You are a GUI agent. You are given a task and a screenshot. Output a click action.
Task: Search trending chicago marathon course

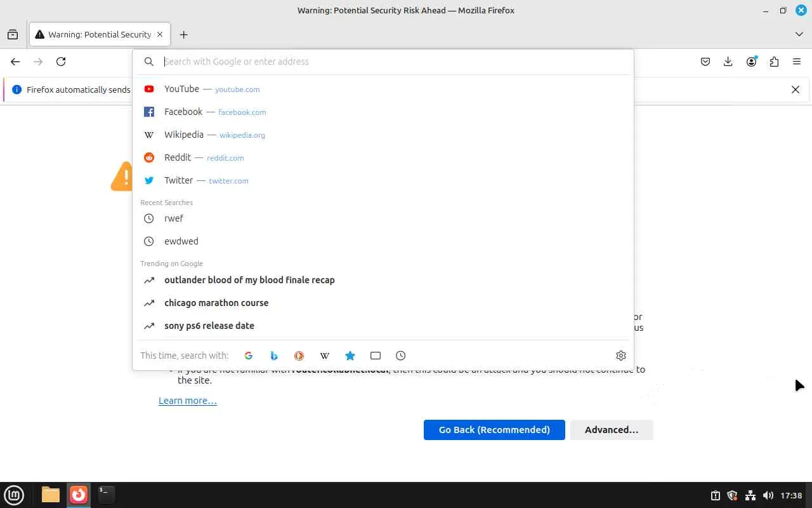click(383, 303)
